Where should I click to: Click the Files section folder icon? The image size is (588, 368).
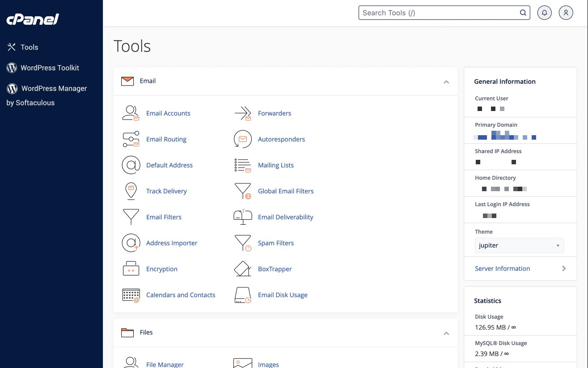click(127, 333)
